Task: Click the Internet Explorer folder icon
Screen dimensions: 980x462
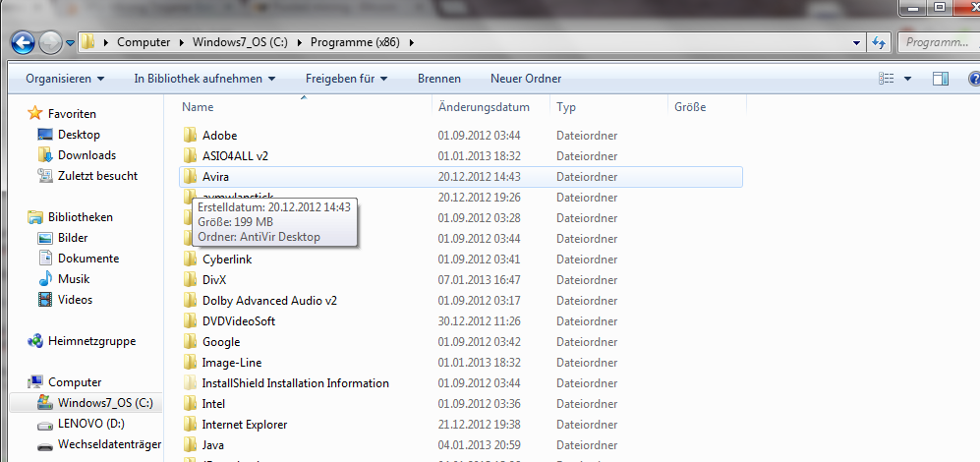Action: (190, 424)
